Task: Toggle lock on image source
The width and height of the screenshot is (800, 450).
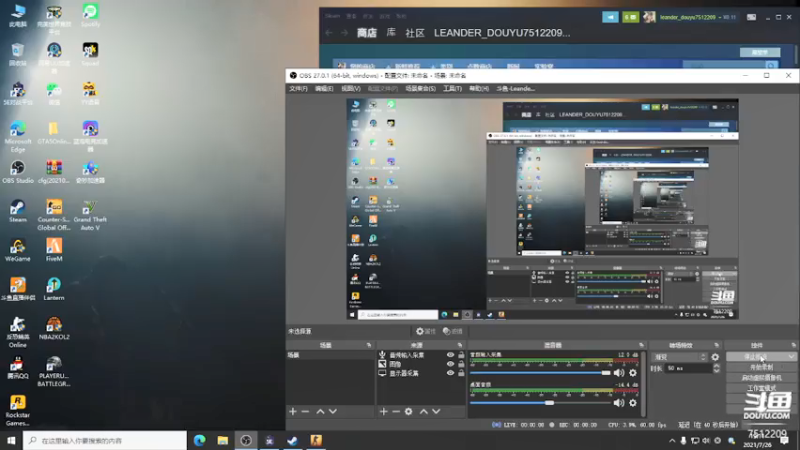Action: [x=461, y=364]
